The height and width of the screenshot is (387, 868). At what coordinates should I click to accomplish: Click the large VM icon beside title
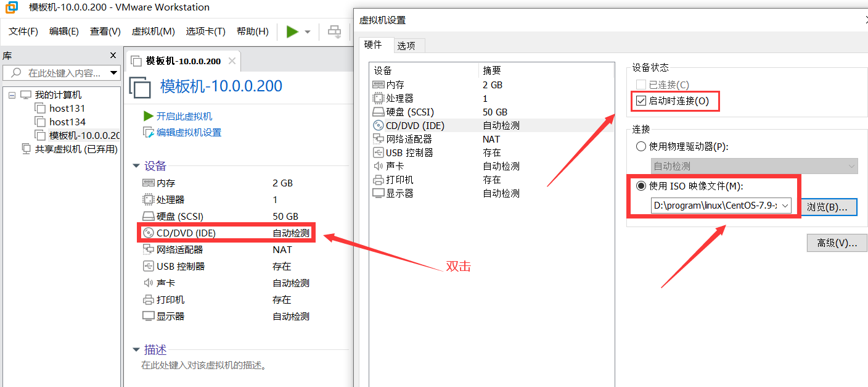140,88
